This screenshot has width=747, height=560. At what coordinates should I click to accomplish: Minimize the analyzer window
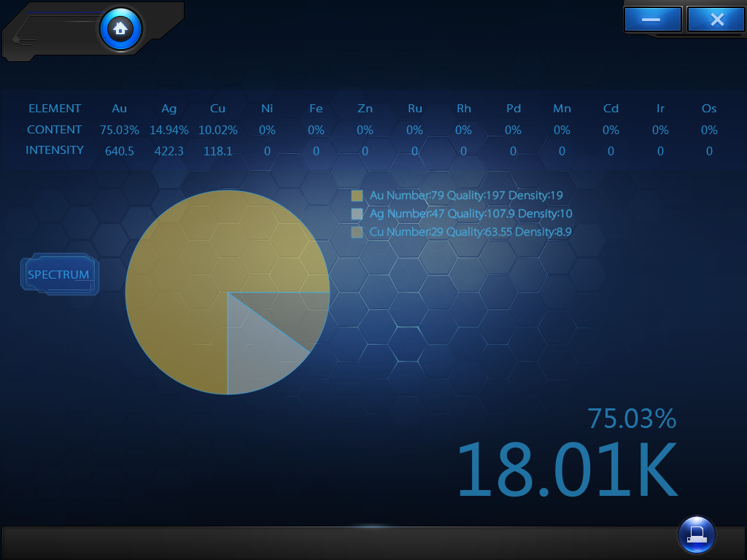652,19
